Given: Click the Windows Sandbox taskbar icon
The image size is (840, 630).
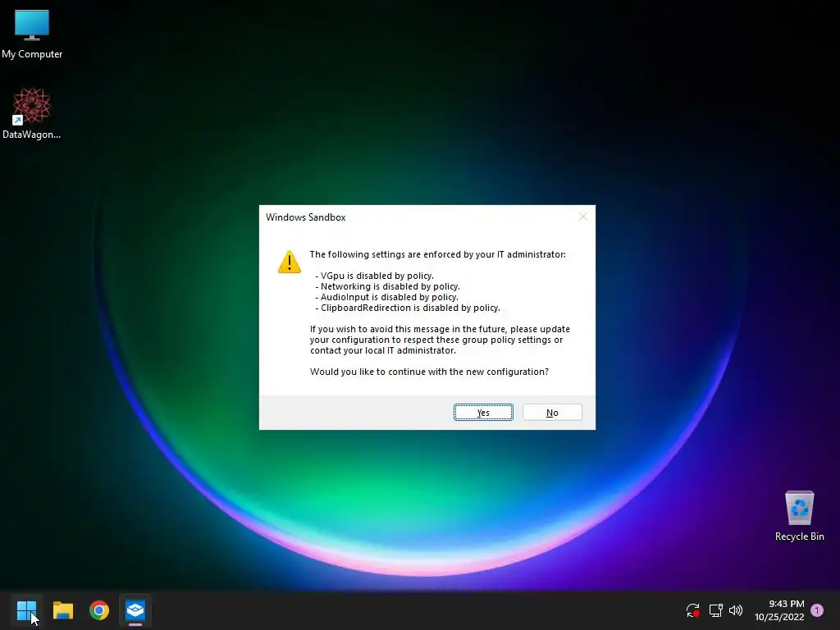Looking at the screenshot, I should (x=135, y=610).
